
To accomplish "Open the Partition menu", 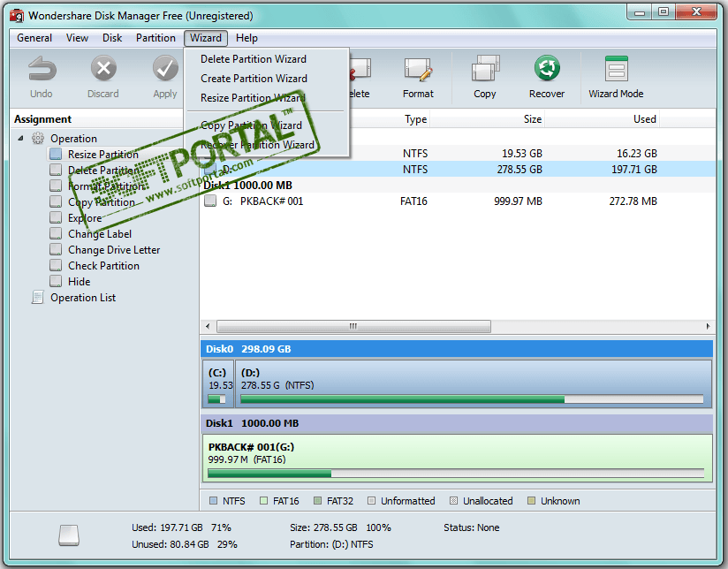I will (x=155, y=38).
